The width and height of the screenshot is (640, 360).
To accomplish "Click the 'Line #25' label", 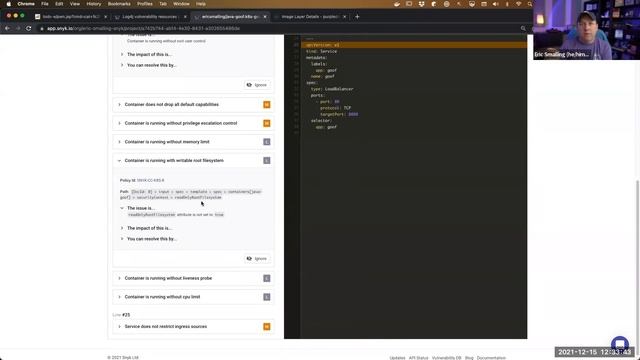I will click(x=121, y=315).
